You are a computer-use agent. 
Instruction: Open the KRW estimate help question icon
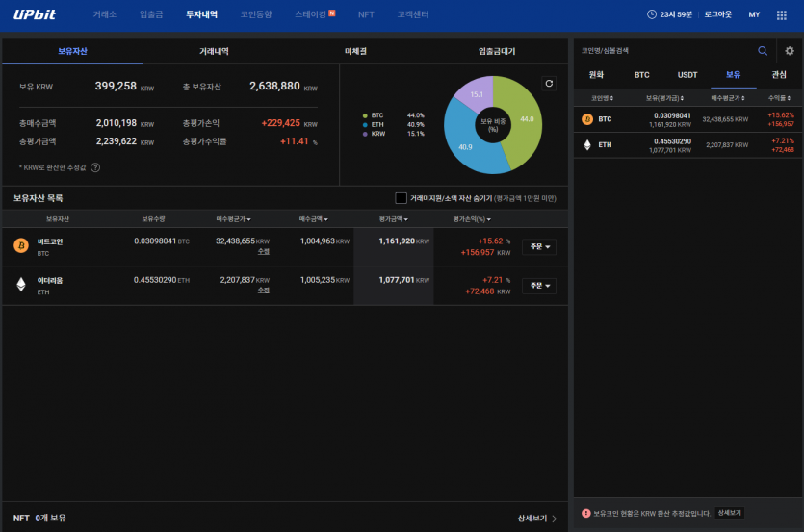pyautogui.click(x=95, y=167)
